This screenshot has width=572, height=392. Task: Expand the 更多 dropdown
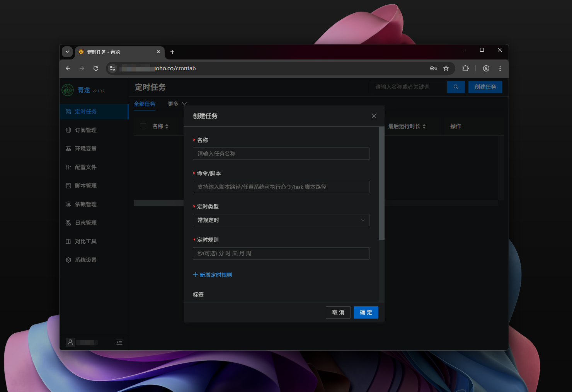177,104
